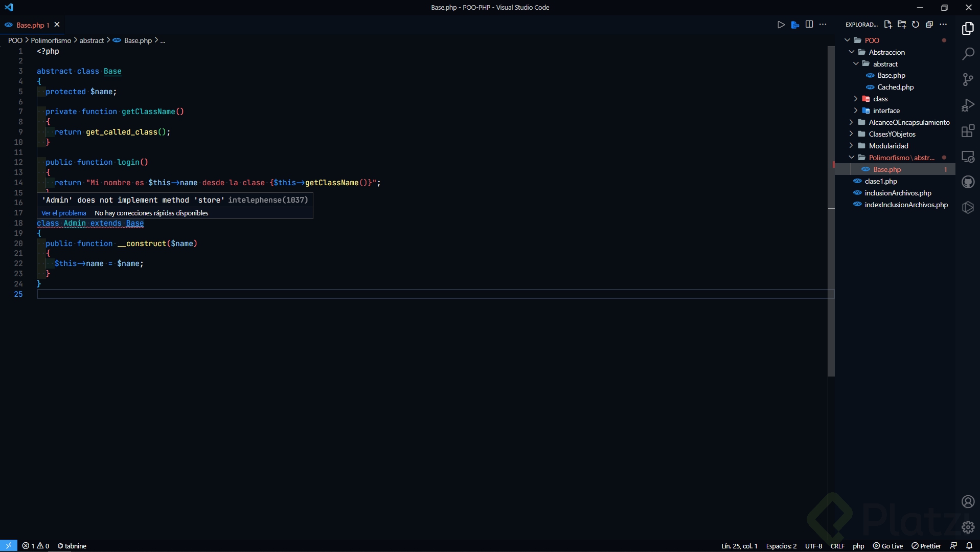Expand the AlcanceOEncapsulamiento folder
Viewport: 980px width, 552px height.
pos(852,122)
